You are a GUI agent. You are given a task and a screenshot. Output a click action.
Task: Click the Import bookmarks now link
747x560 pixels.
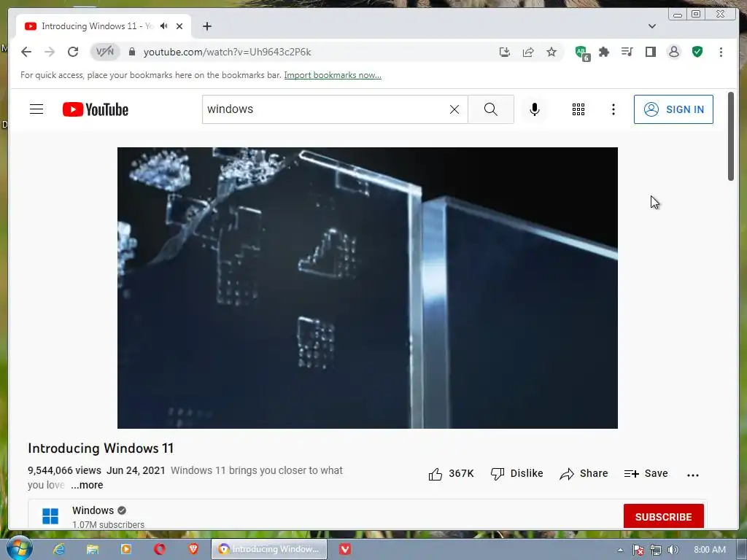333,75
